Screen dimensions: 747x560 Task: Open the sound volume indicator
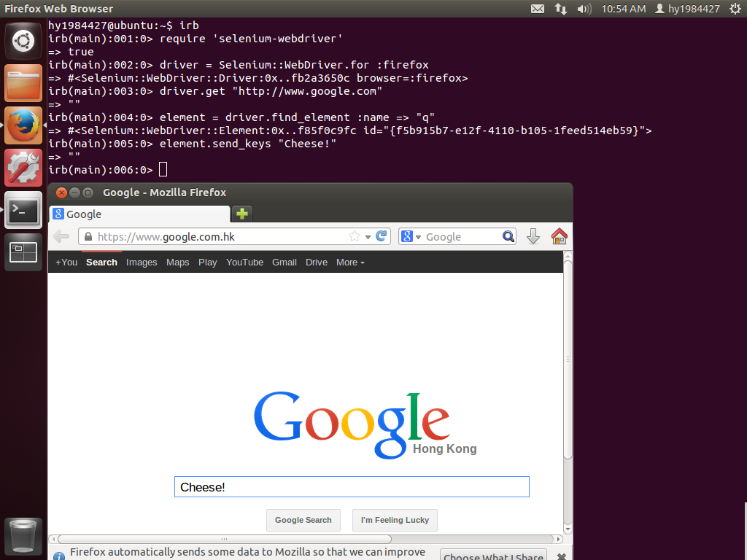584,9
